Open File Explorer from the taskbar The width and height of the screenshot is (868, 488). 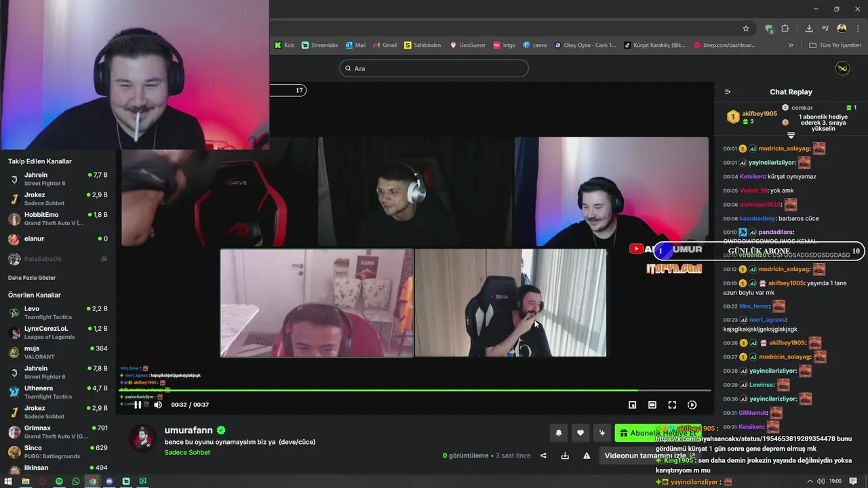point(25,481)
